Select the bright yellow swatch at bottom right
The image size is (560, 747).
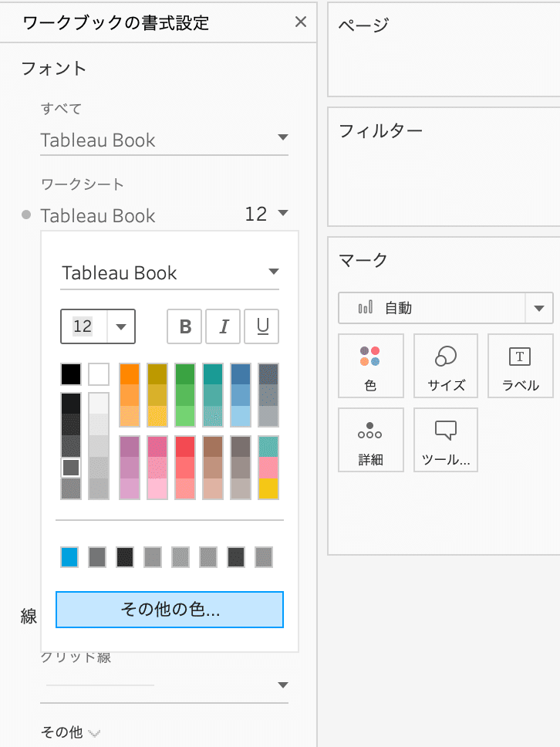click(x=268, y=488)
